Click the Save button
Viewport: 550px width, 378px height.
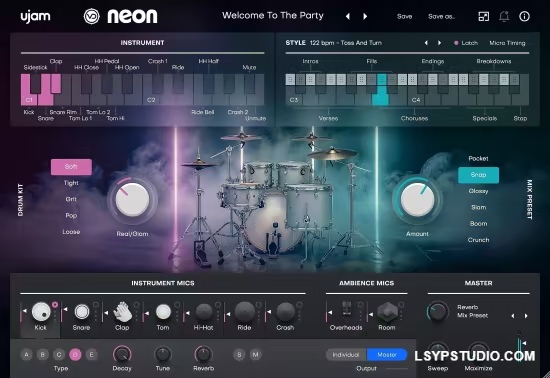[x=404, y=16]
